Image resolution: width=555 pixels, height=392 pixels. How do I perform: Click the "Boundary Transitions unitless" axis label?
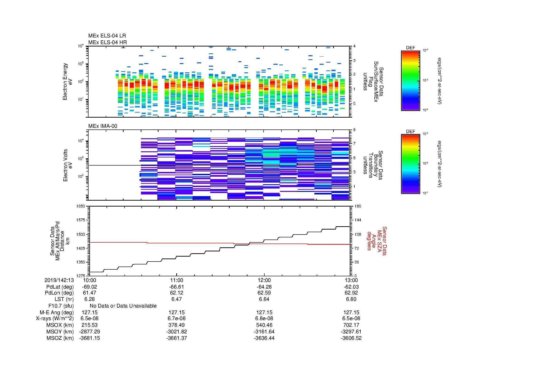tap(373, 166)
